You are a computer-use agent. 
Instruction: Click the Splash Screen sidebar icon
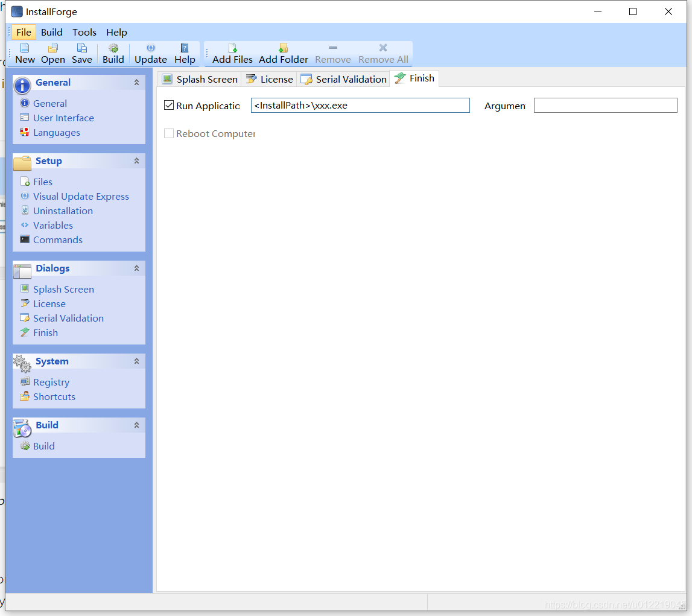(25, 288)
